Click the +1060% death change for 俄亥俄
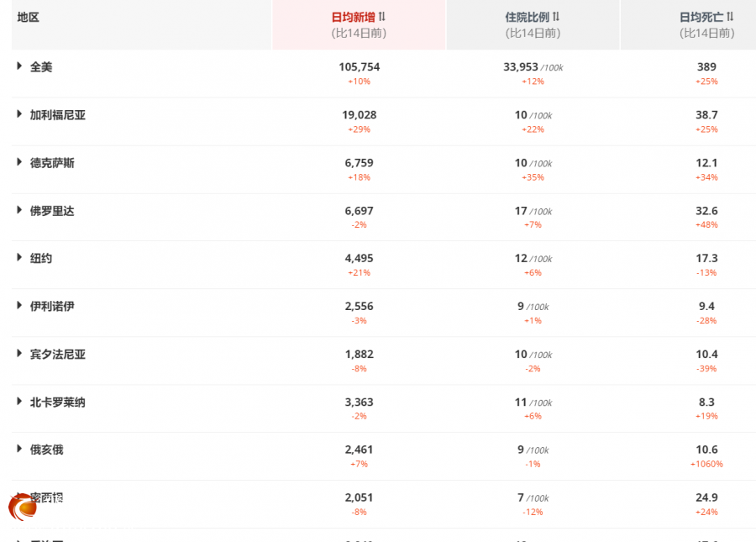Screen dimensions: 756x542 [x=706, y=464]
